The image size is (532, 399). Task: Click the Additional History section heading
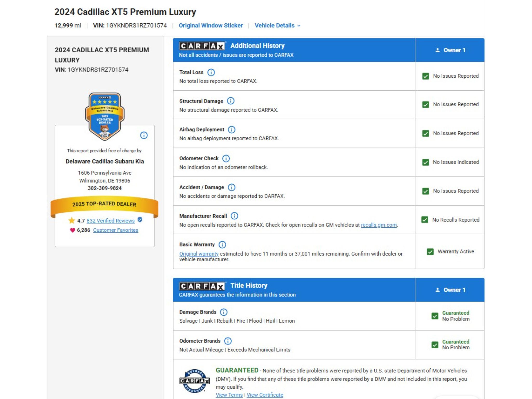click(x=257, y=46)
